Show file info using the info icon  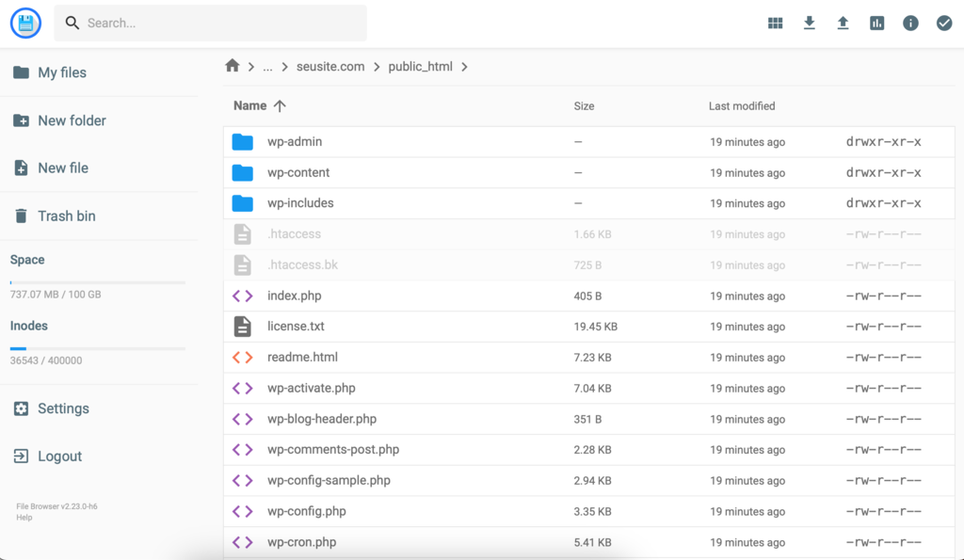pos(910,24)
